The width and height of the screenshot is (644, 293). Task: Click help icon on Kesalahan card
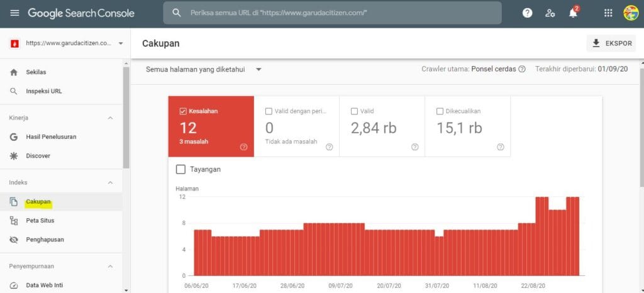[243, 147]
